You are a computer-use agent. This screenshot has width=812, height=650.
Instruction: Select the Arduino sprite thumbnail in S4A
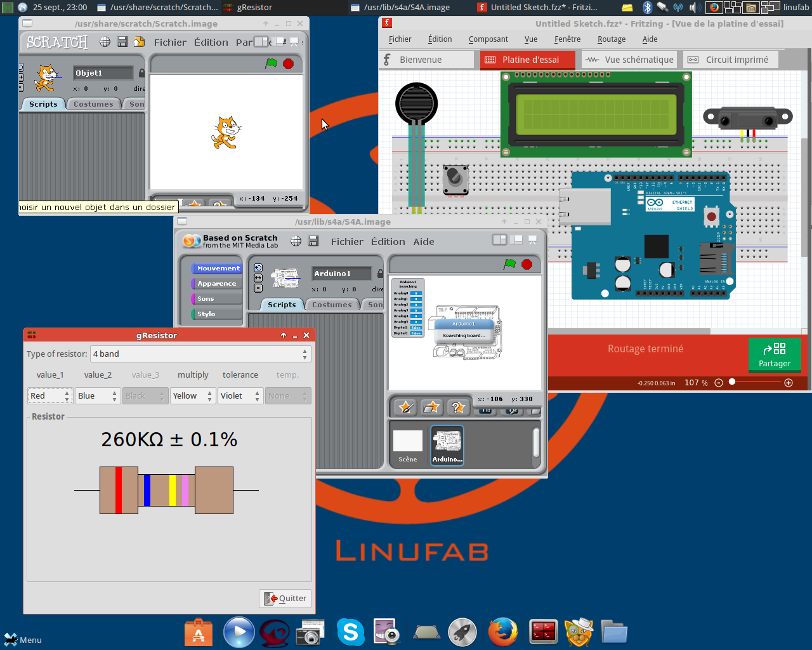[x=447, y=446]
